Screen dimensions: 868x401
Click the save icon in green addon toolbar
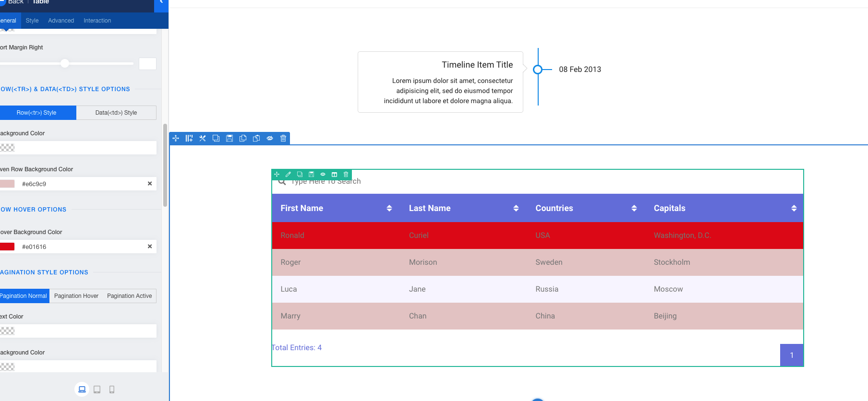311,175
